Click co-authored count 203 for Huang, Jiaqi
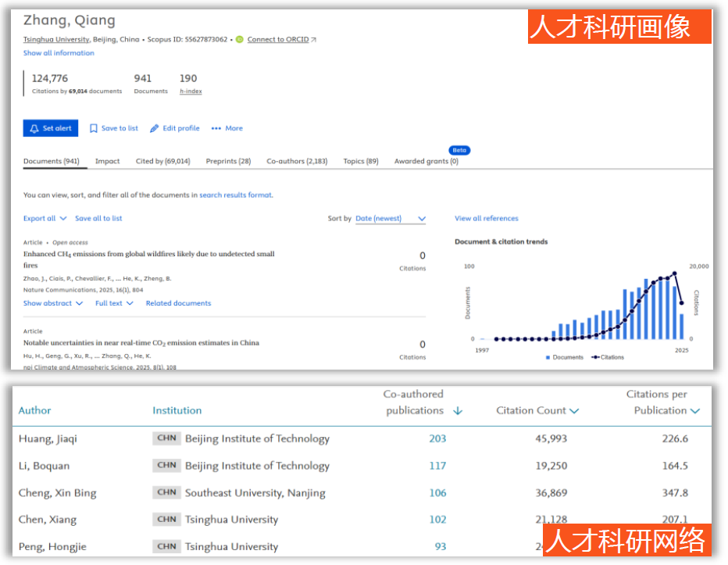This screenshot has height=565, width=728. click(437, 438)
